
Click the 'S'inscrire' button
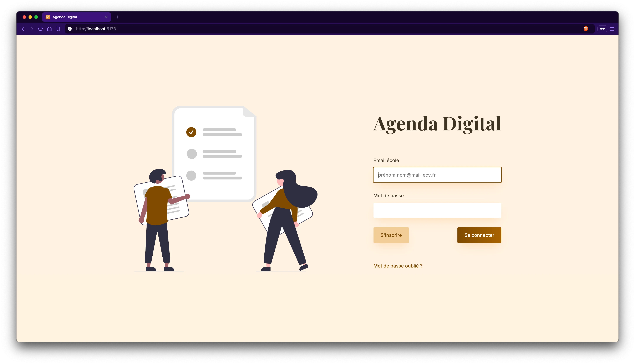coord(391,235)
